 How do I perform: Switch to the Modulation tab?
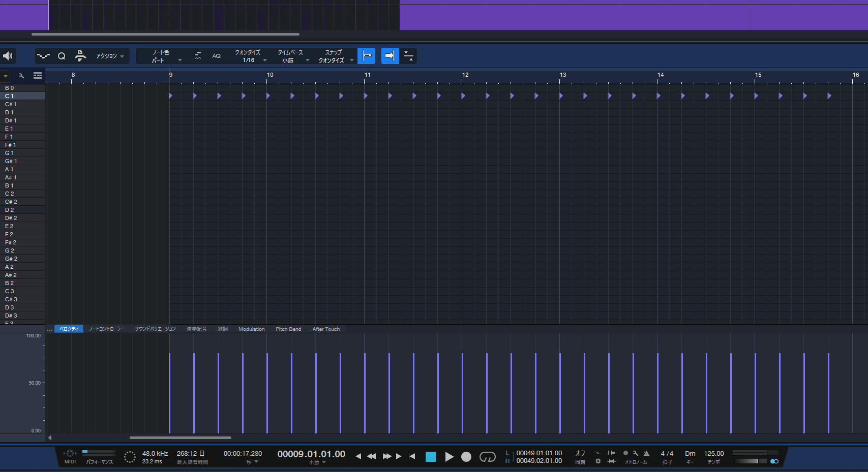point(252,329)
